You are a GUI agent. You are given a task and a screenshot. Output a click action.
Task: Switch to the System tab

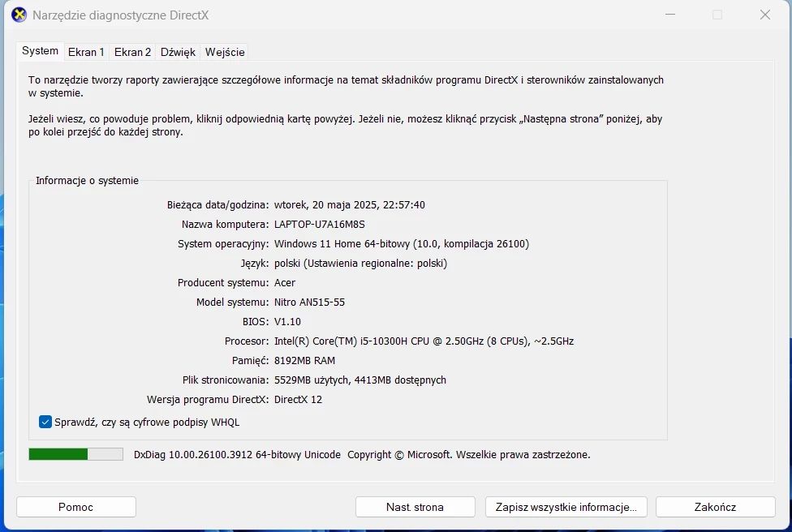(x=40, y=51)
